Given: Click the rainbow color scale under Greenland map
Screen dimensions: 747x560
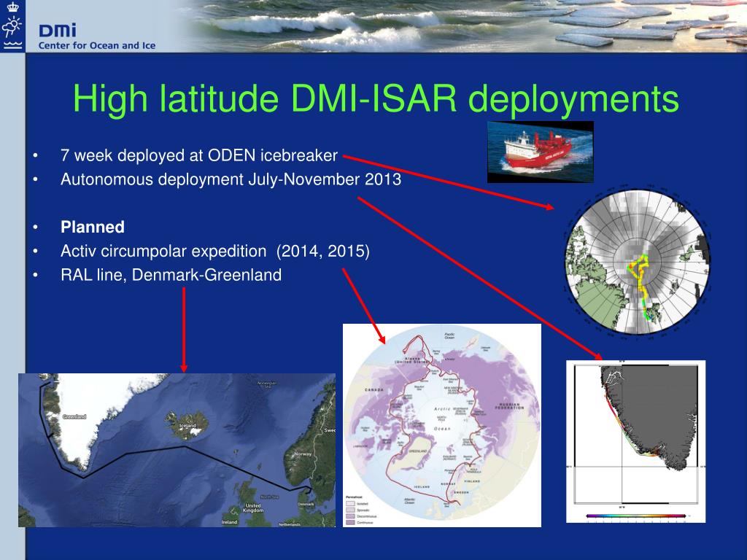Looking at the screenshot, I should (636, 516).
